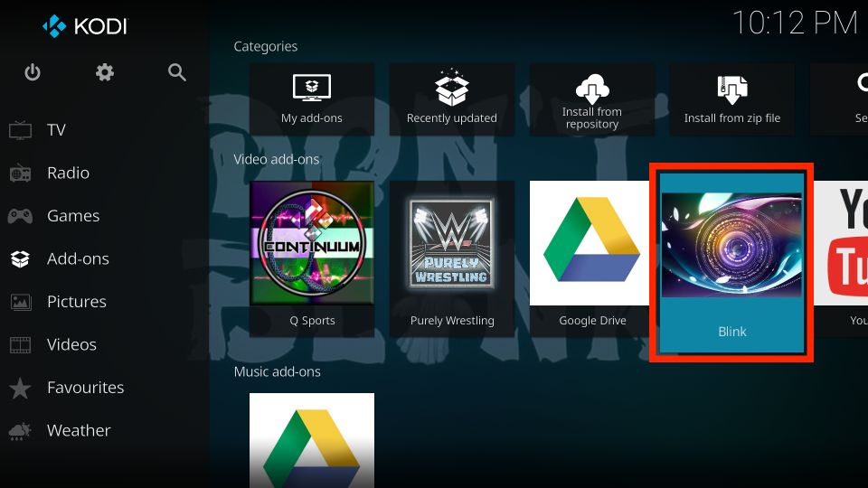Click the Kodi logo

click(x=85, y=26)
